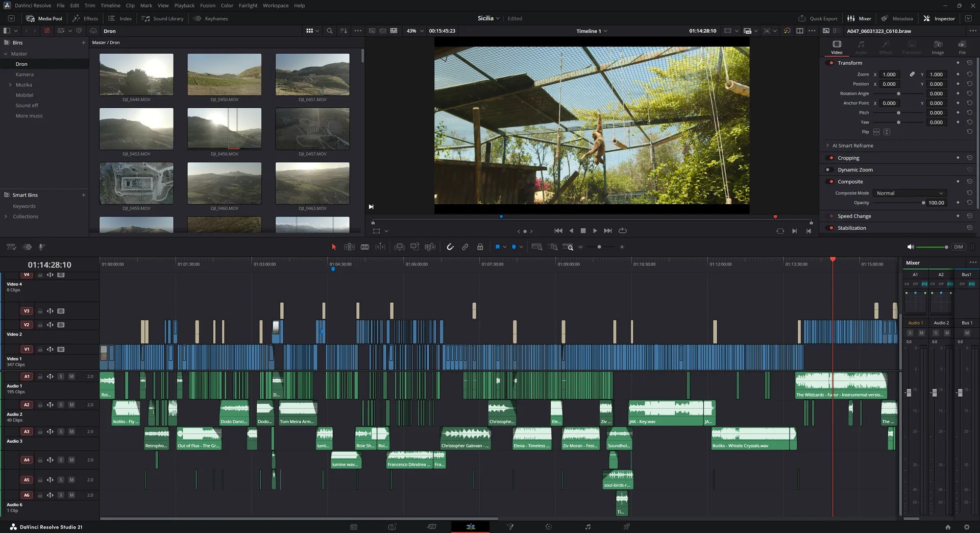Open the Project Manager home icon

948,527
